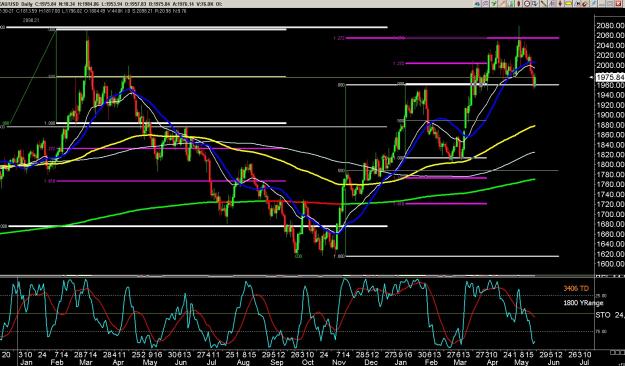Select the brown diagonal trendline tool icon
625x366 pixels.
click(x=544, y=4)
